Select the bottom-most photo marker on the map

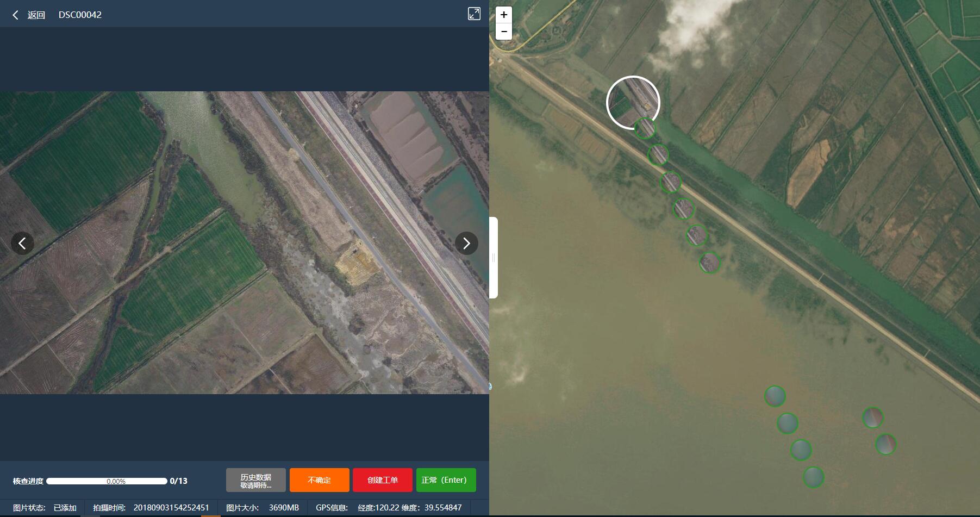coord(813,477)
